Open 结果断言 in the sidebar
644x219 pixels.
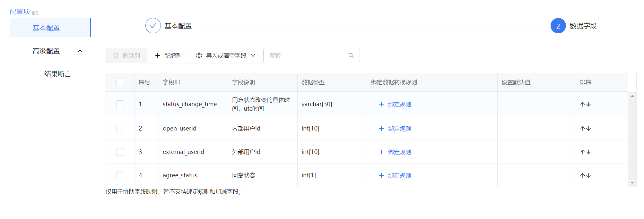(57, 74)
